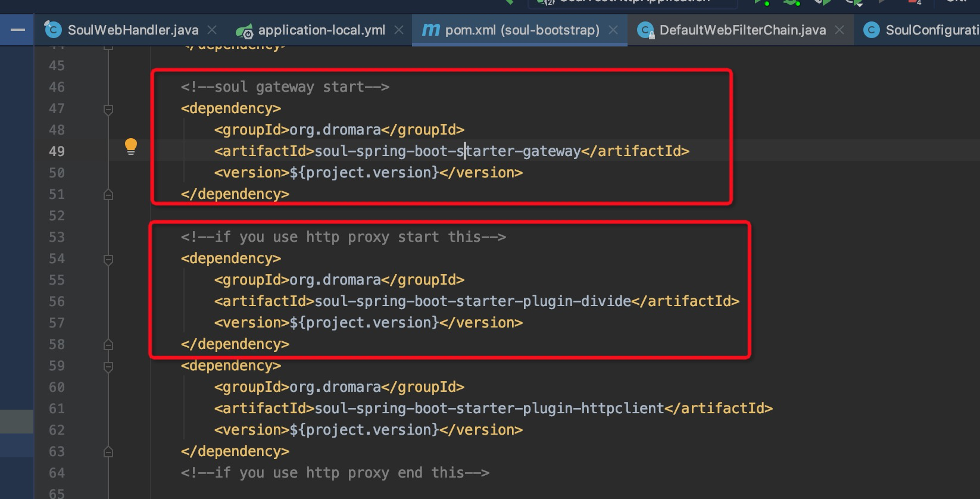
Task: Click line number 45 in the gutter
Action: point(57,66)
